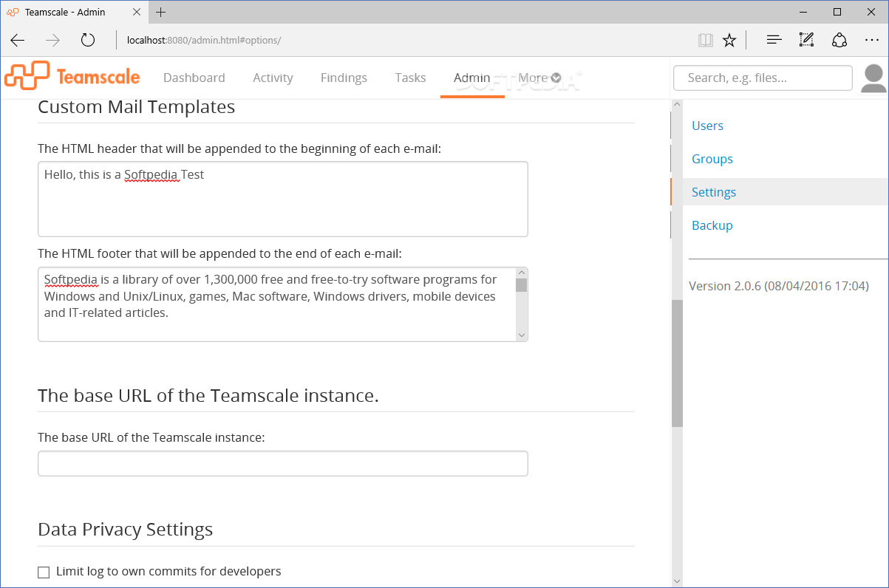Click the browser forward arrow

click(52, 40)
